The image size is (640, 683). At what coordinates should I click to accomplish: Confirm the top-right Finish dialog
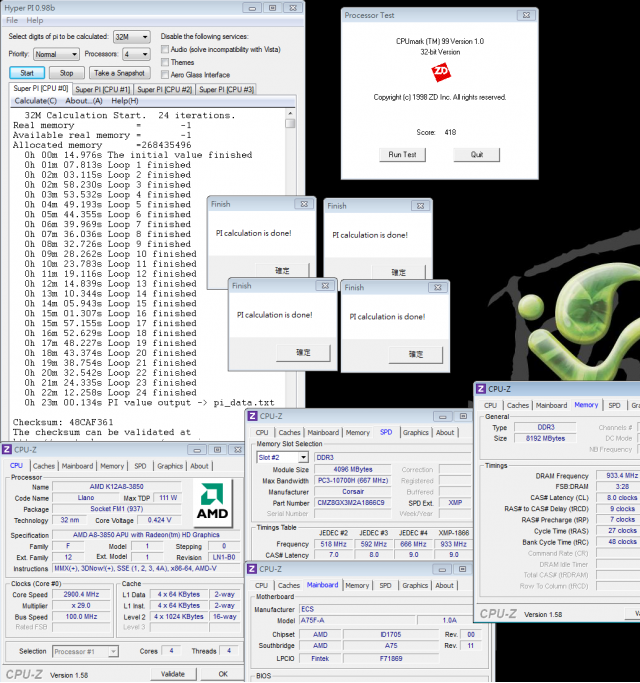point(399,272)
